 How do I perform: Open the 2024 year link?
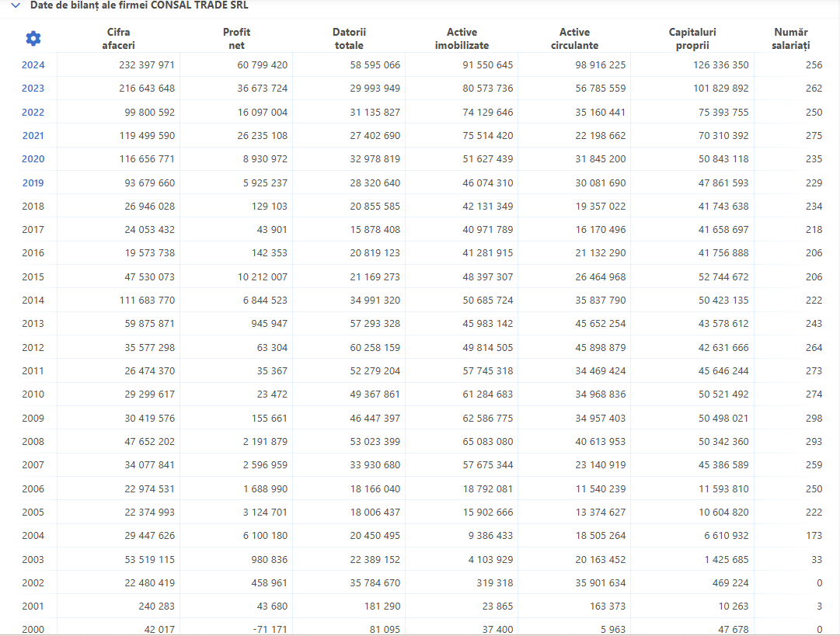(x=33, y=65)
